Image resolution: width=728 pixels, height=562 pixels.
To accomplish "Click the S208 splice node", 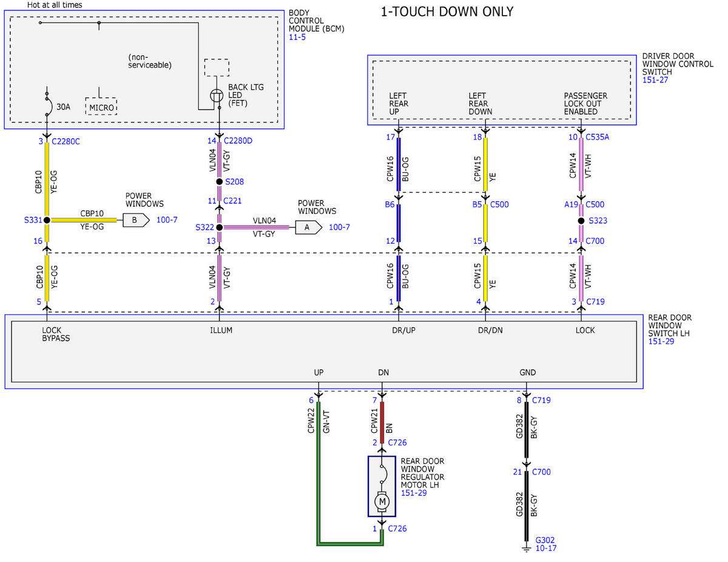I will pos(219,181).
